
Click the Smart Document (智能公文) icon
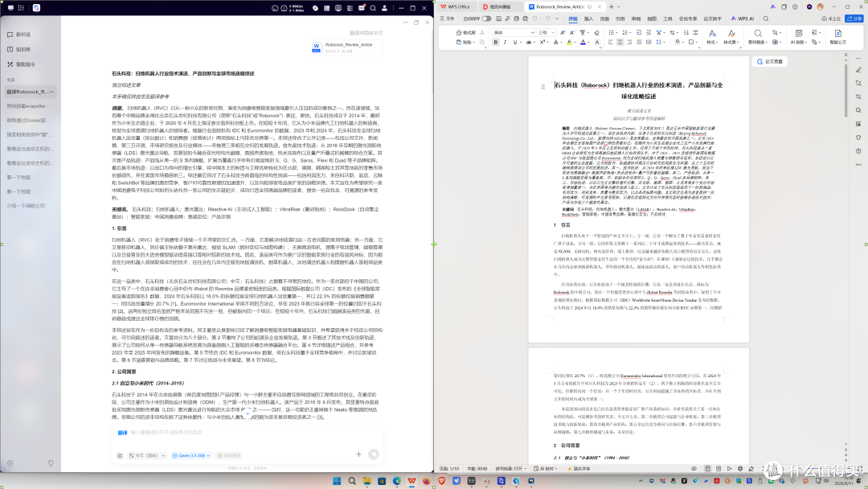837,36
